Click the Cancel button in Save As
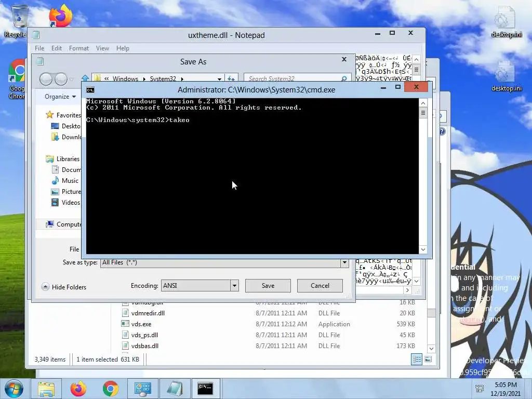The height and width of the screenshot is (399, 532). tap(320, 286)
